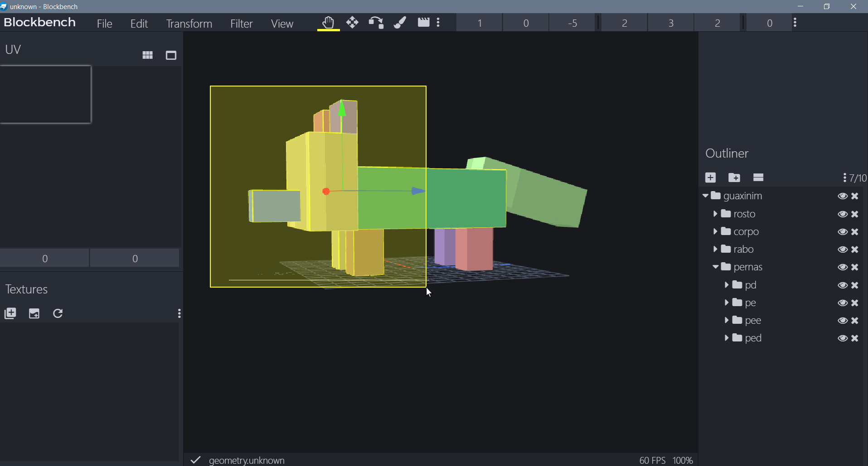The height and width of the screenshot is (466, 868).
Task: Select the Move tool in the toolbar
Action: coord(353,22)
